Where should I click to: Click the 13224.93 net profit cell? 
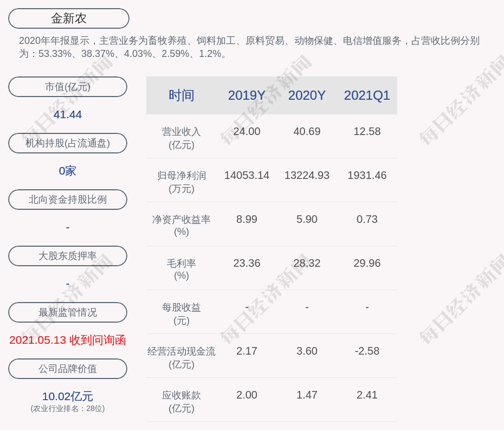point(307,175)
